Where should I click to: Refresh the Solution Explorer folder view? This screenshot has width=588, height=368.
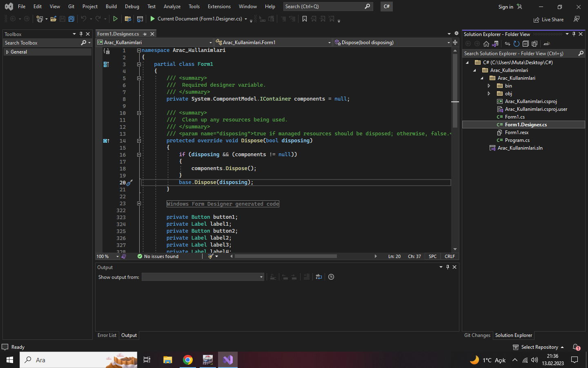[x=516, y=44]
